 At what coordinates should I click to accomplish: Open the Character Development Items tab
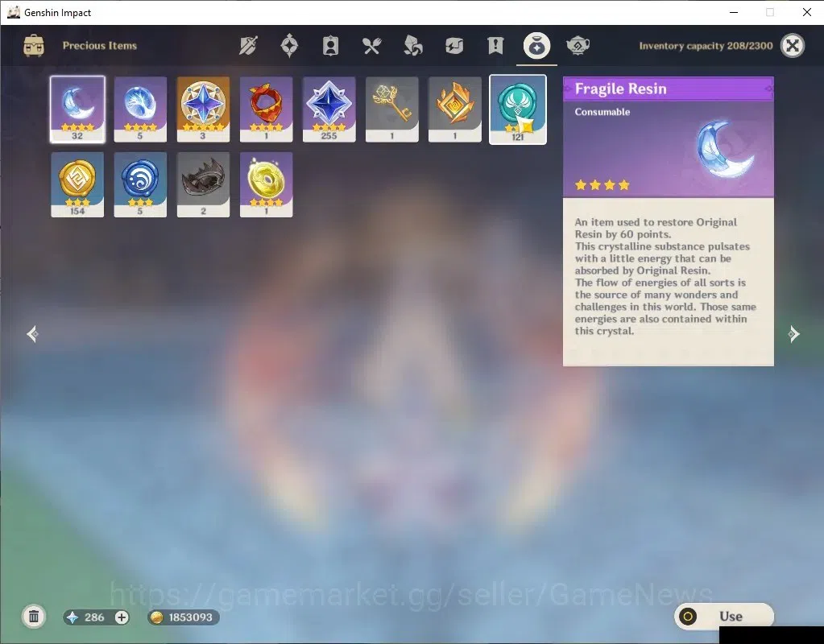tap(330, 46)
